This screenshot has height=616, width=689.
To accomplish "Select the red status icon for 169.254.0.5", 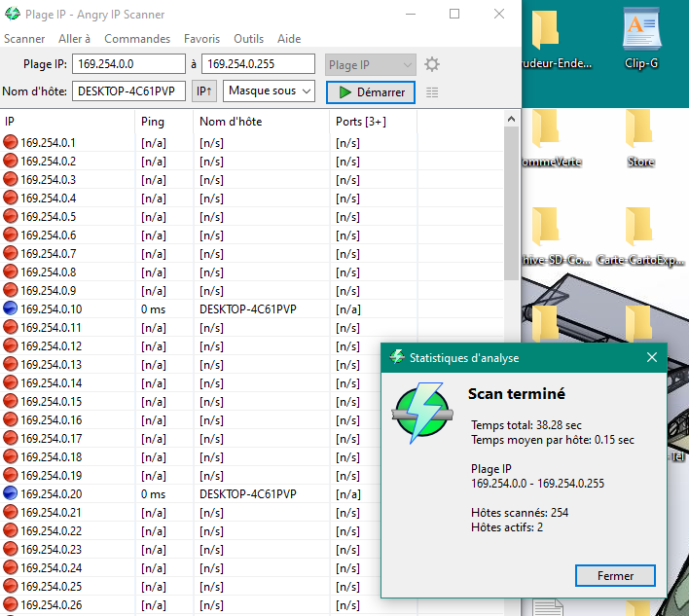I will pos(10,216).
